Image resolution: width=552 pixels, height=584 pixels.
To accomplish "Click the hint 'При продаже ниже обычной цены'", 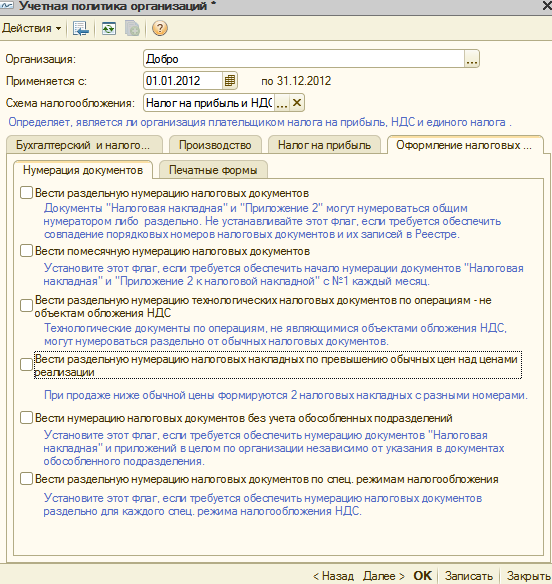I will pos(286,395).
